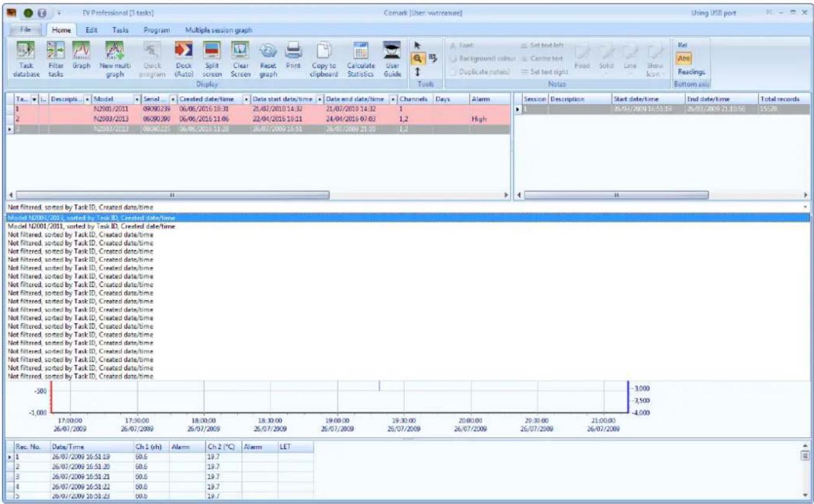Open the quick access toolbar dropdown
The image size is (814, 504).
click(59, 12)
